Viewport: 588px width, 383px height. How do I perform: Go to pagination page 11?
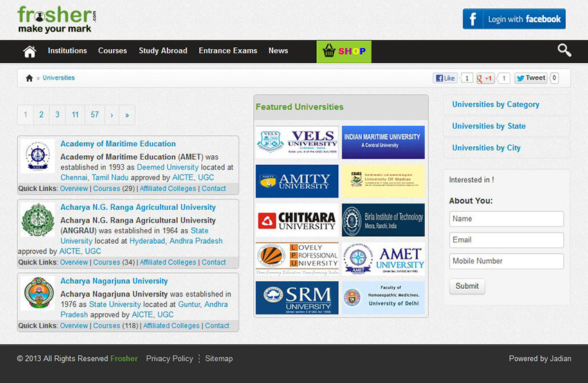coord(75,115)
